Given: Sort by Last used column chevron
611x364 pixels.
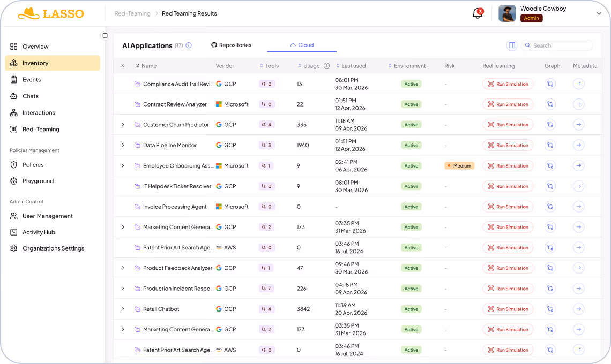Looking at the screenshot, I should tap(338, 65).
